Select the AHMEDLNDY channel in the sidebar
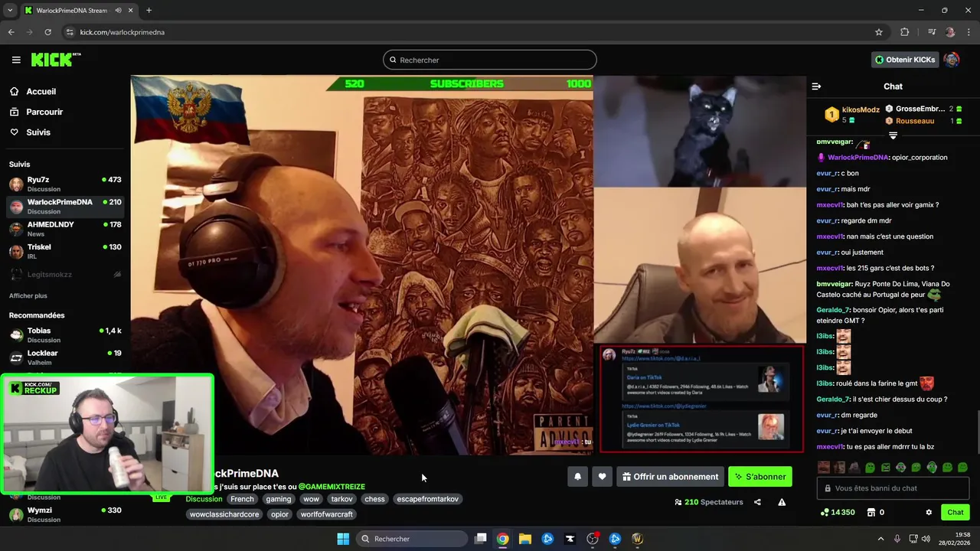This screenshot has width=980, height=551. click(65, 229)
